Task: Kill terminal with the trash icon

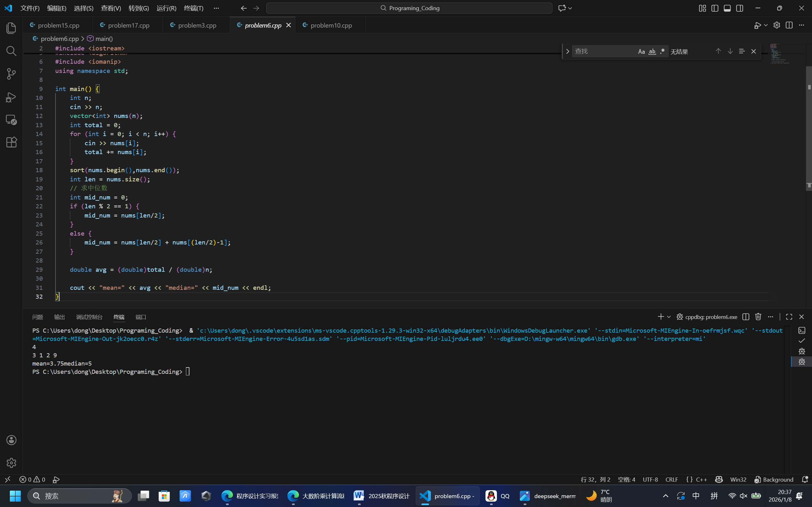Action: (x=758, y=316)
